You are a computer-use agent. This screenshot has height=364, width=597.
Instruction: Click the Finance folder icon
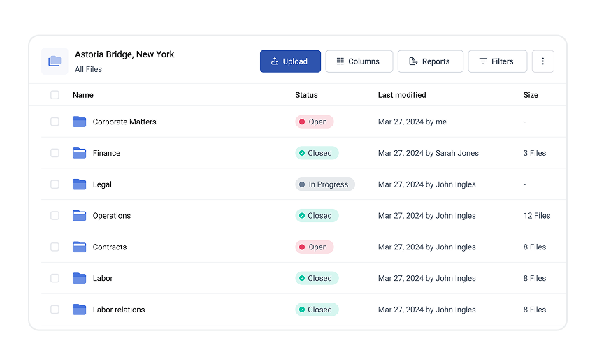point(79,153)
